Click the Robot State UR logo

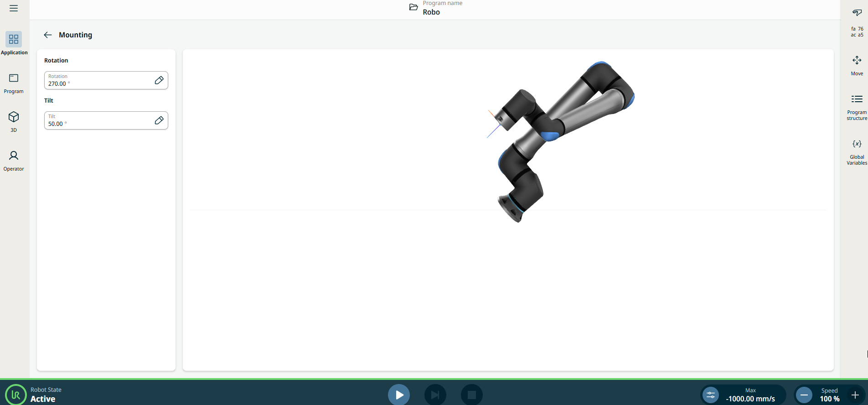(x=15, y=395)
